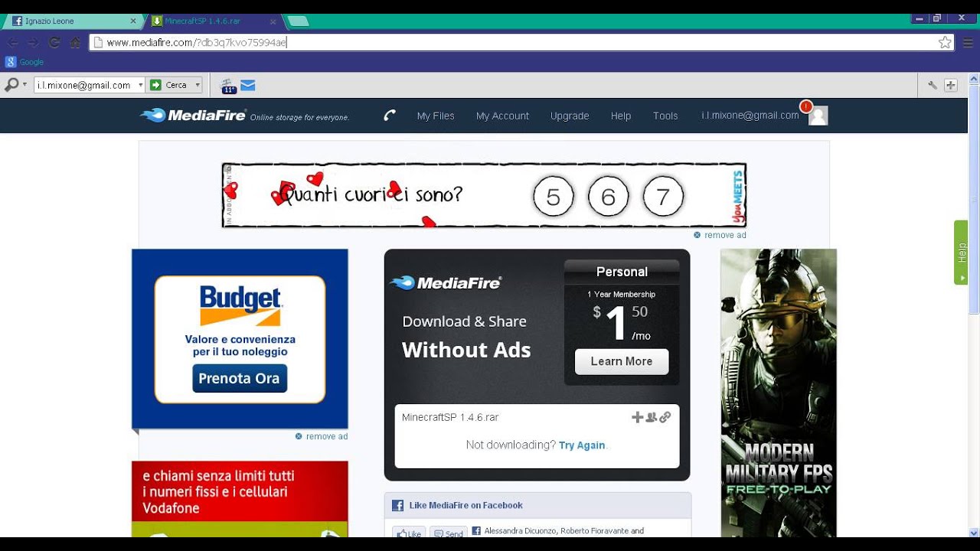The height and width of the screenshot is (551, 980).
Task: Click the browser back arrow
Action: coord(13,43)
